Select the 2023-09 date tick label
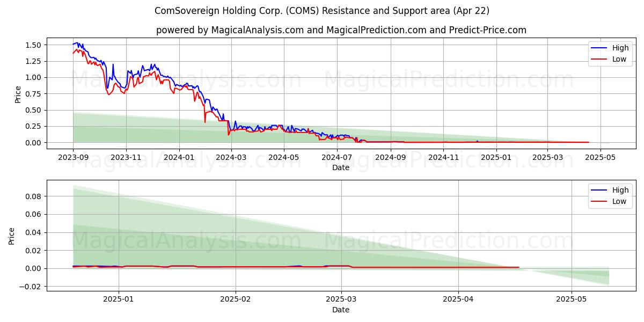Image resolution: width=644 pixels, height=322 pixels. coord(73,158)
